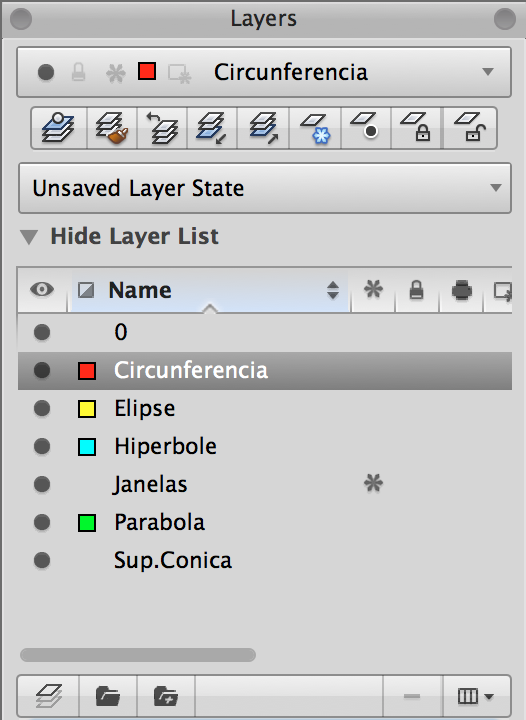This screenshot has width=526, height=720.
Task: Click the cyan color swatch of Hiperbole
Action: [87, 447]
